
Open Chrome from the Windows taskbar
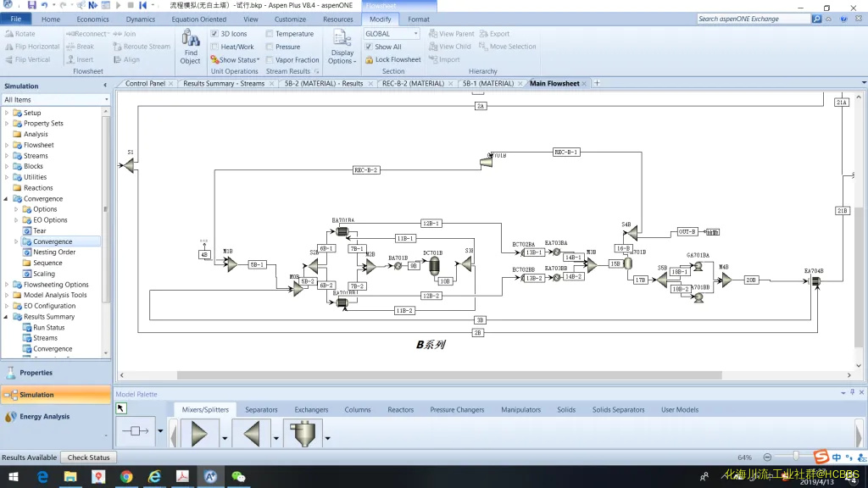tap(126, 476)
